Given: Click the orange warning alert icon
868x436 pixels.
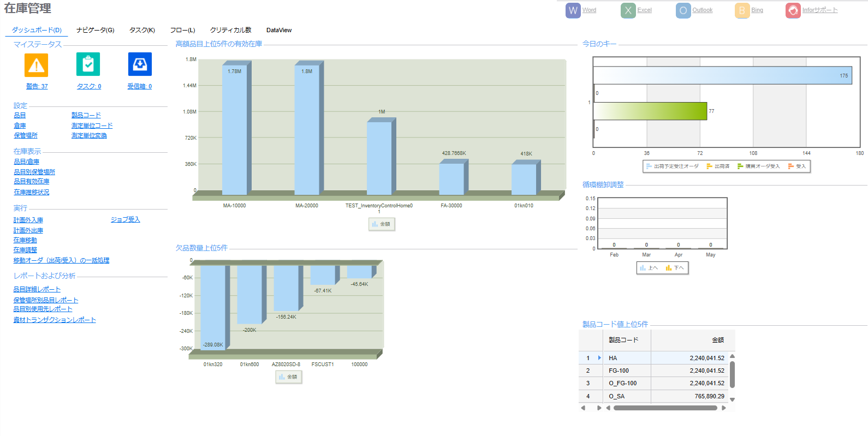Looking at the screenshot, I should pos(36,65).
